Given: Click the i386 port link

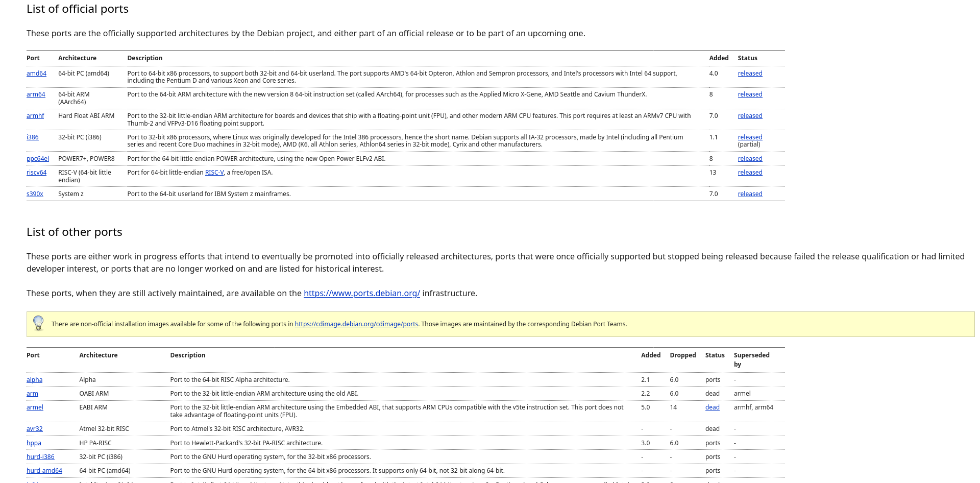Looking at the screenshot, I should (x=32, y=137).
